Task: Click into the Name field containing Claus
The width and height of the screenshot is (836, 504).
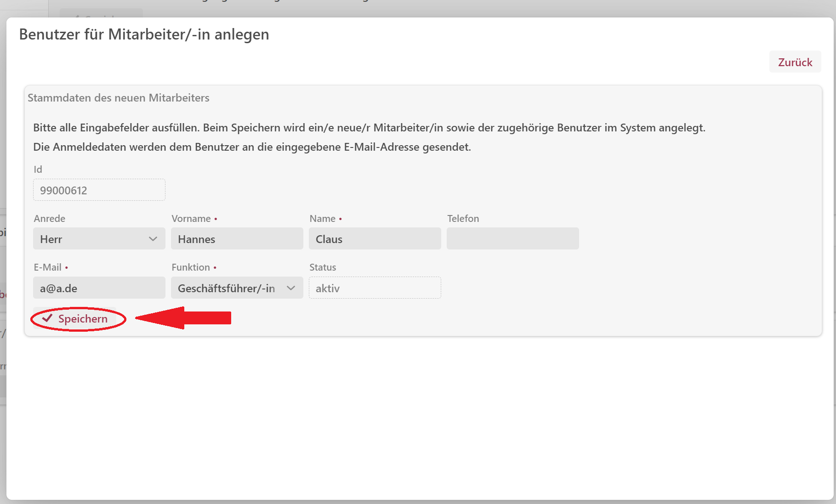Action: pyautogui.click(x=375, y=239)
